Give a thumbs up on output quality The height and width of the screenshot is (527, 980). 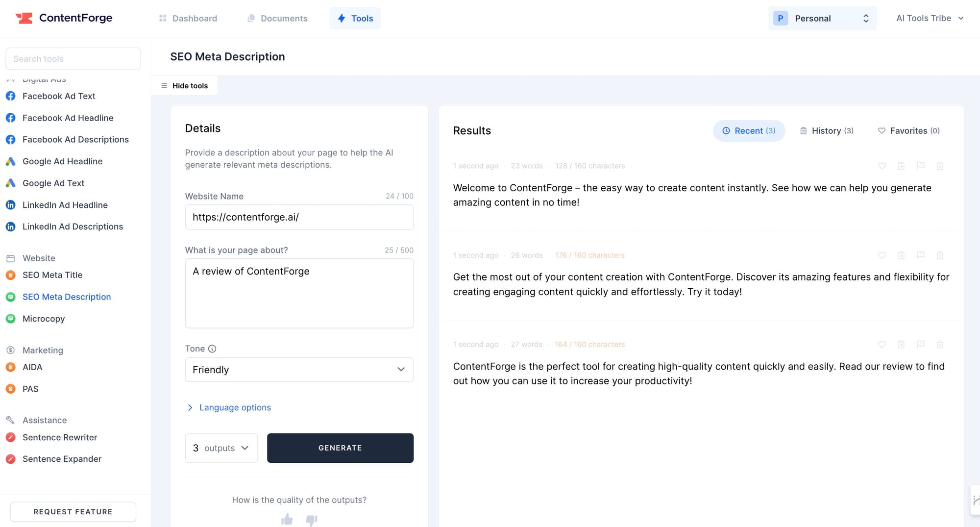click(x=287, y=520)
